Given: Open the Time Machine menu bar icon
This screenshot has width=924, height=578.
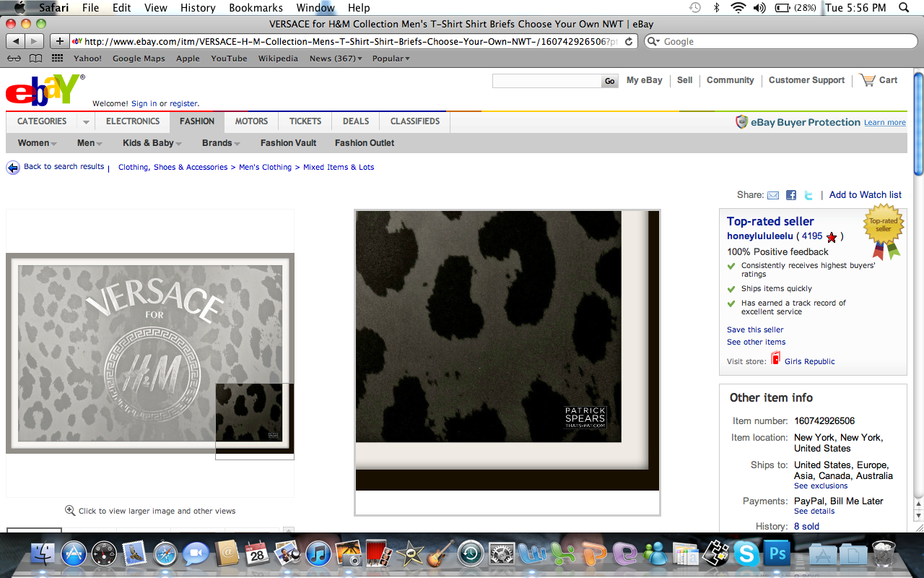Looking at the screenshot, I should click(x=694, y=8).
